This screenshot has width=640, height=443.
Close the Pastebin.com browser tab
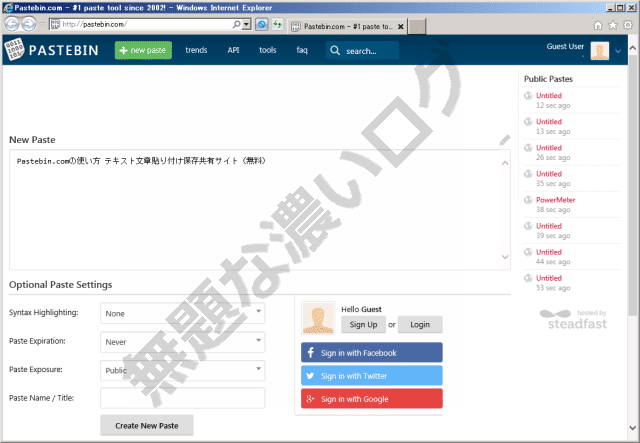coord(401,27)
